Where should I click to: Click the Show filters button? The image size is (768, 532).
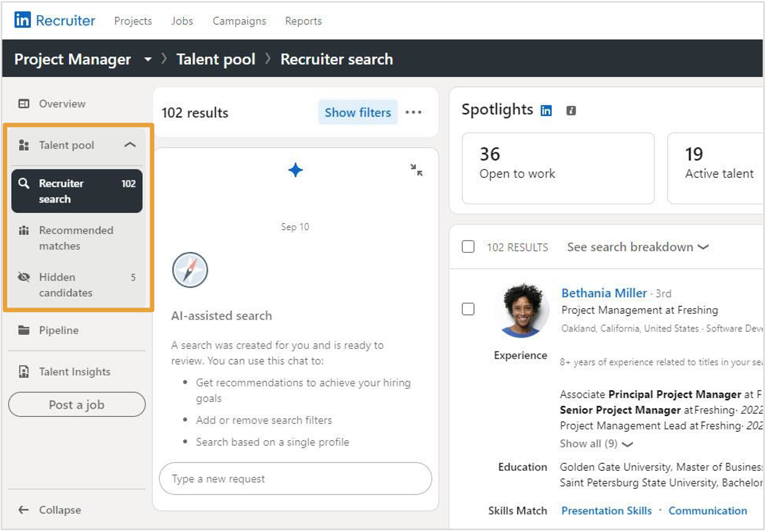click(358, 112)
